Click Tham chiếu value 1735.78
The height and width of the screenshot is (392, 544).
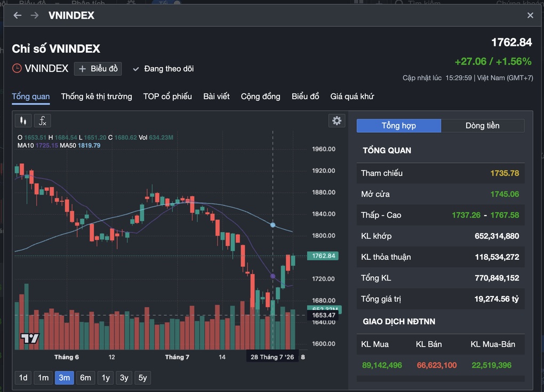pyautogui.click(x=505, y=173)
